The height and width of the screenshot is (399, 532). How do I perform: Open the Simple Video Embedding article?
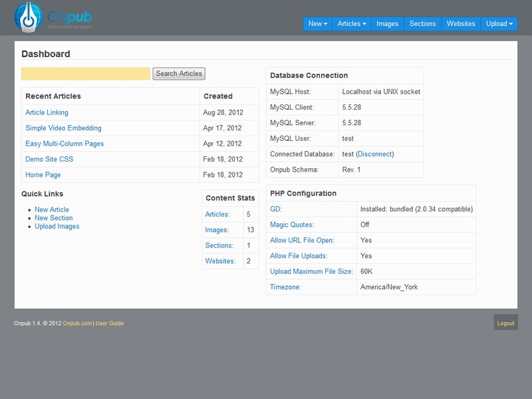(x=63, y=128)
